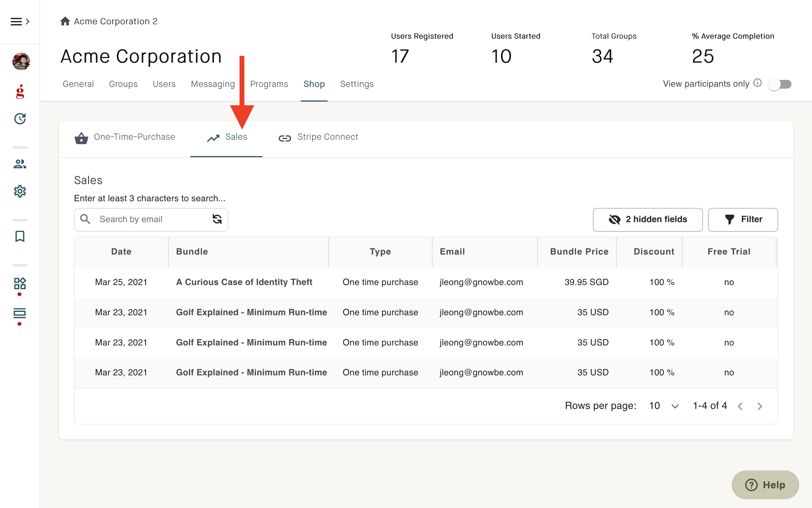
Task: Open the Stripe Connect sub-tab
Action: point(318,137)
